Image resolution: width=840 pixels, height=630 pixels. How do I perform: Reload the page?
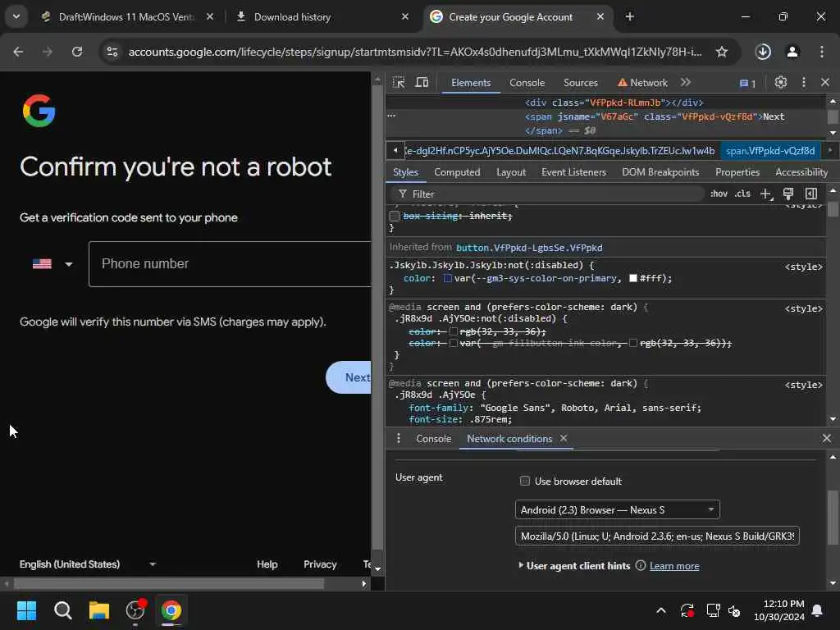click(x=77, y=52)
